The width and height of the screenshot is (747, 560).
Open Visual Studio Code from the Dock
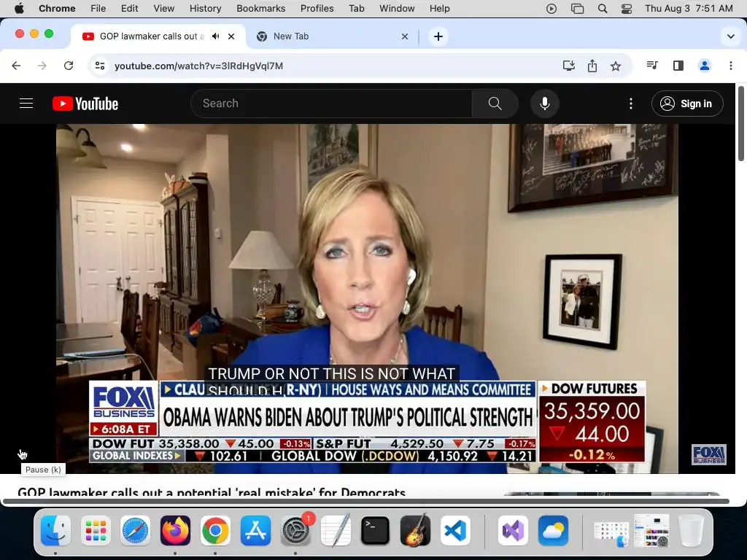(x=455, y=530)
